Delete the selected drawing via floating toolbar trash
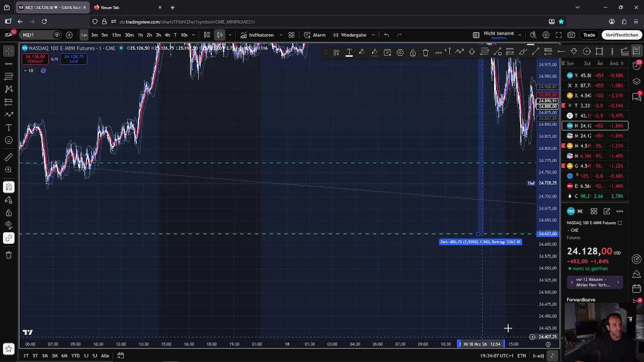 [x=426, y=52]
